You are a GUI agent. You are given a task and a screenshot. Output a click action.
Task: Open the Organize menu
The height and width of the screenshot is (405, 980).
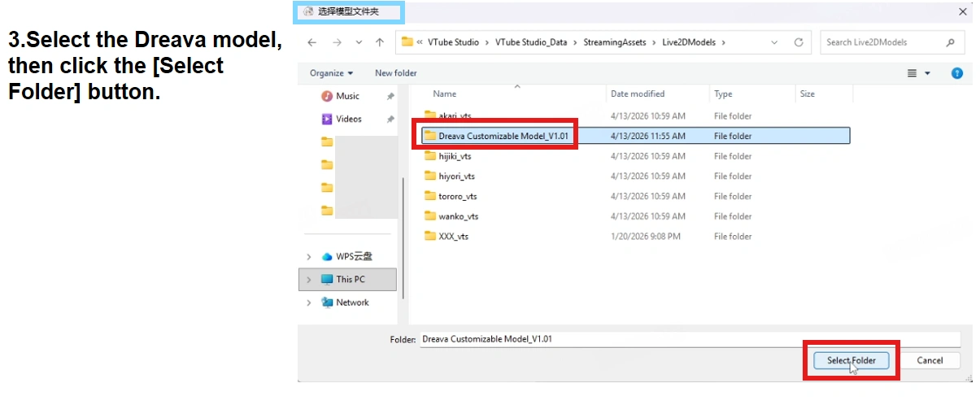(331, 73)
